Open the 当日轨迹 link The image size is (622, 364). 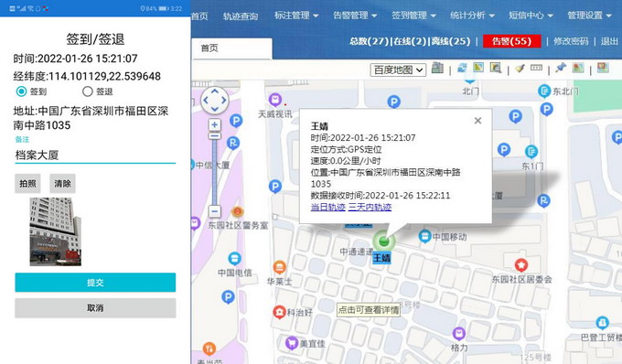328,207
